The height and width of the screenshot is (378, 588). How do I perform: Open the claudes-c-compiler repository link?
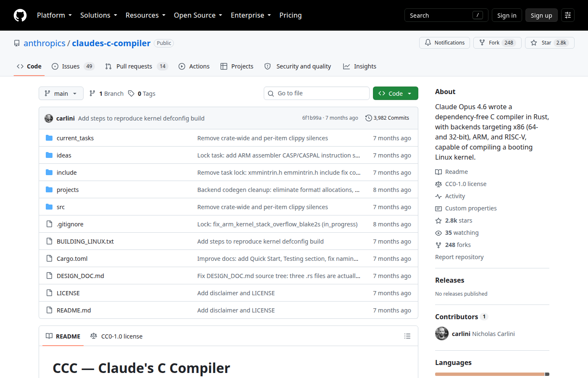coord(111,43)
